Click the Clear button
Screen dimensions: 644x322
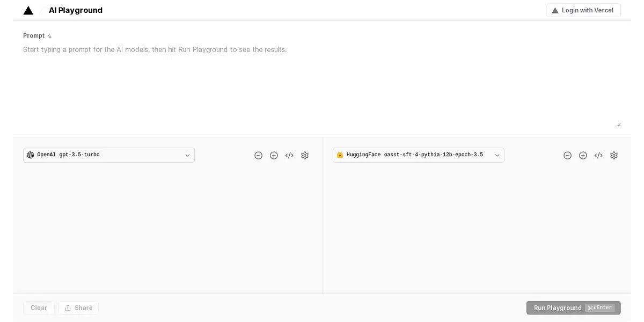click(39, 308)
